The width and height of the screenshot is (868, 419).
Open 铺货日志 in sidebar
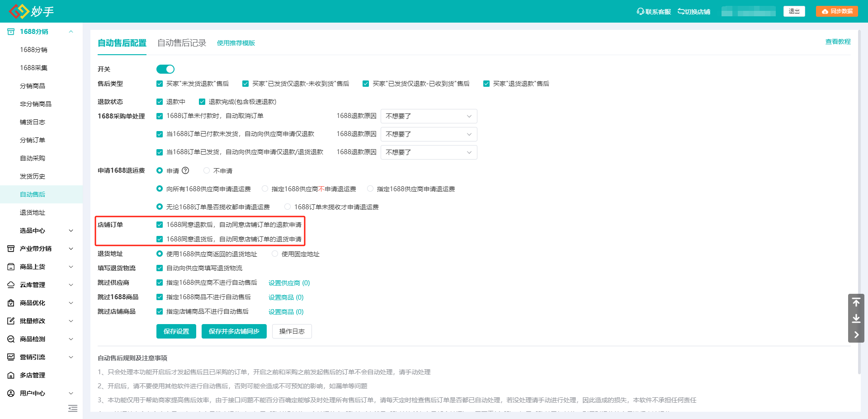point(33,122)
